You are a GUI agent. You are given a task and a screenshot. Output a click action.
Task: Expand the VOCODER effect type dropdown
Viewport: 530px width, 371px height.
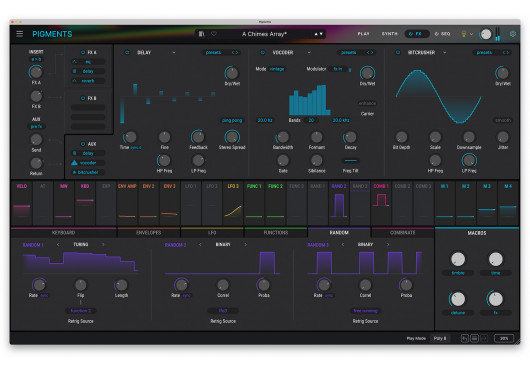pyautogui.click(x=309, y=52)
